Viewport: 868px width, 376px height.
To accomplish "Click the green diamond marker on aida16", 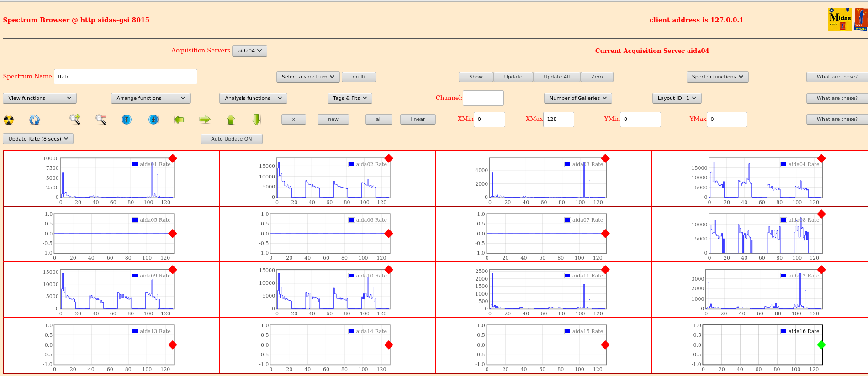I will click(821, 345).
